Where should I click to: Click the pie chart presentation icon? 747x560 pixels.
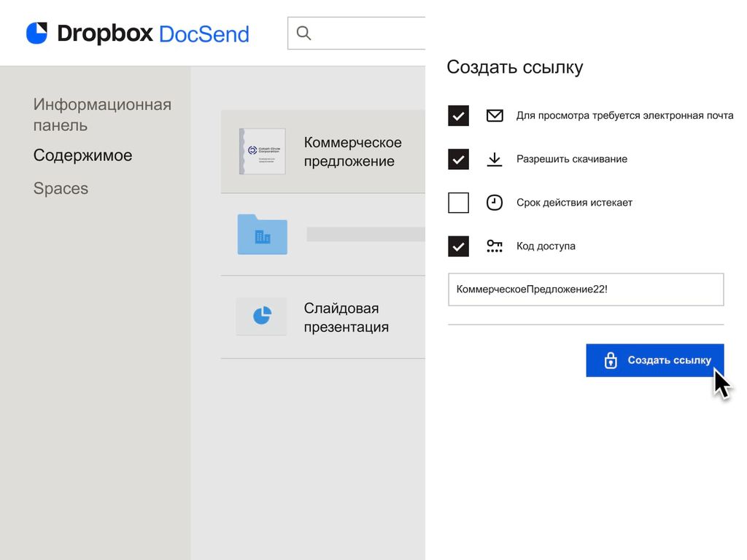pyautogui.click(x=262, y=316)
